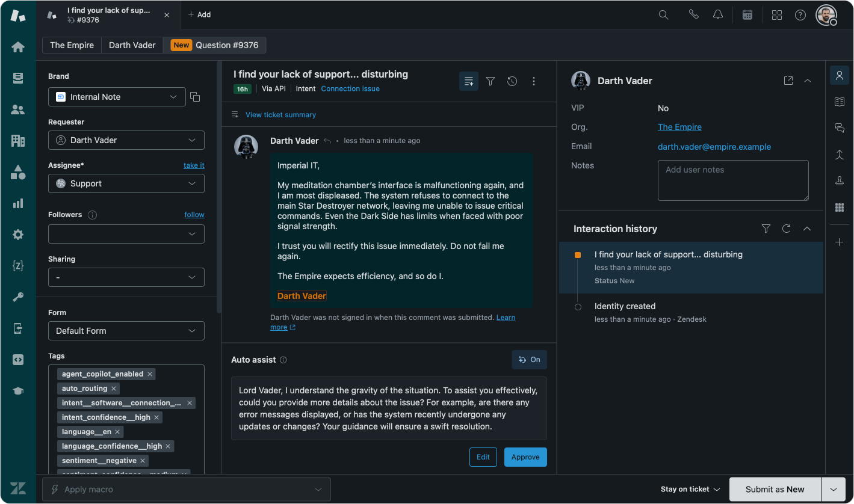The height and width of the screenshot is (504, 854).
Task: Open the Customers people icon
Action: pyautogui.click(x=18, y=109)
